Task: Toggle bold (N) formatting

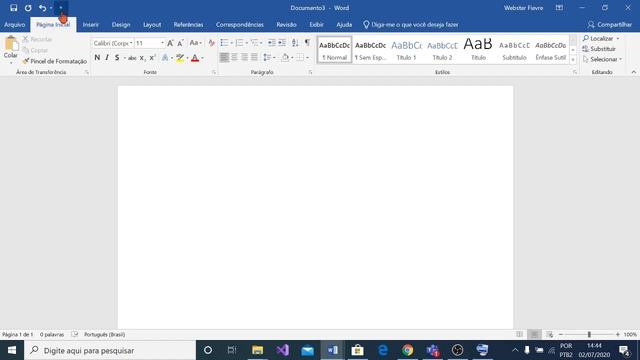Action: 97,58
